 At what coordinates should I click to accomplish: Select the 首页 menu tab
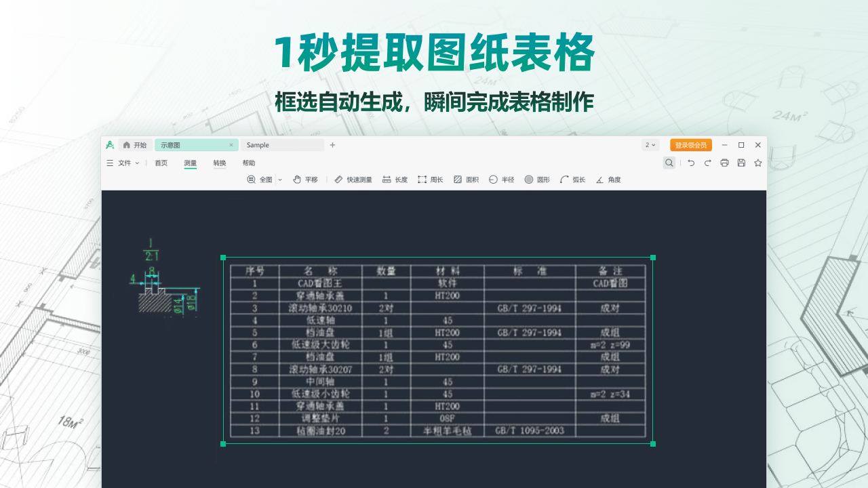pos(161,163)
